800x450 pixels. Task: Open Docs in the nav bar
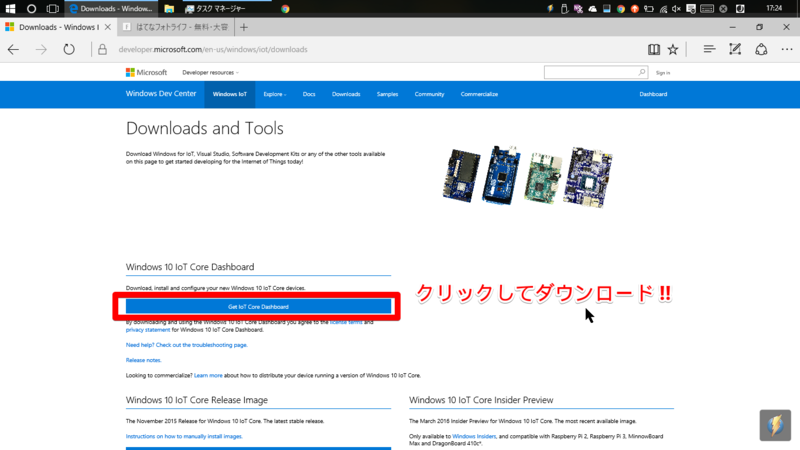coord(309,94)
